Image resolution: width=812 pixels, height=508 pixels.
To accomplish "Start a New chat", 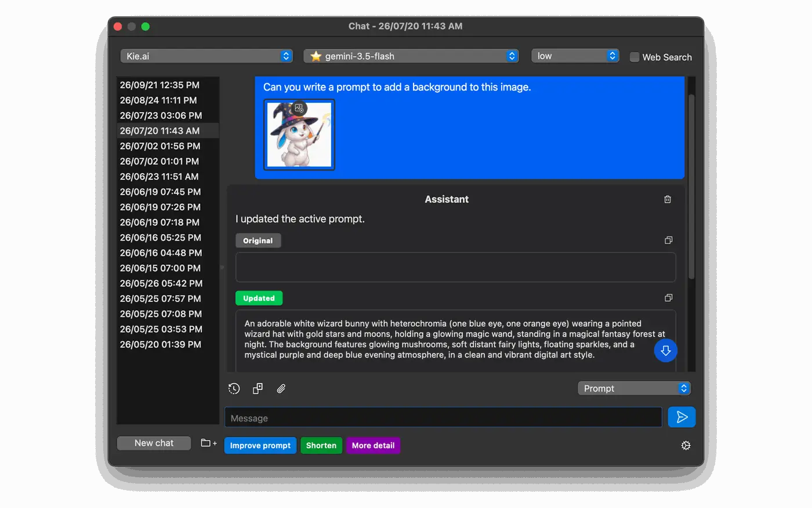I will [154, 443].
